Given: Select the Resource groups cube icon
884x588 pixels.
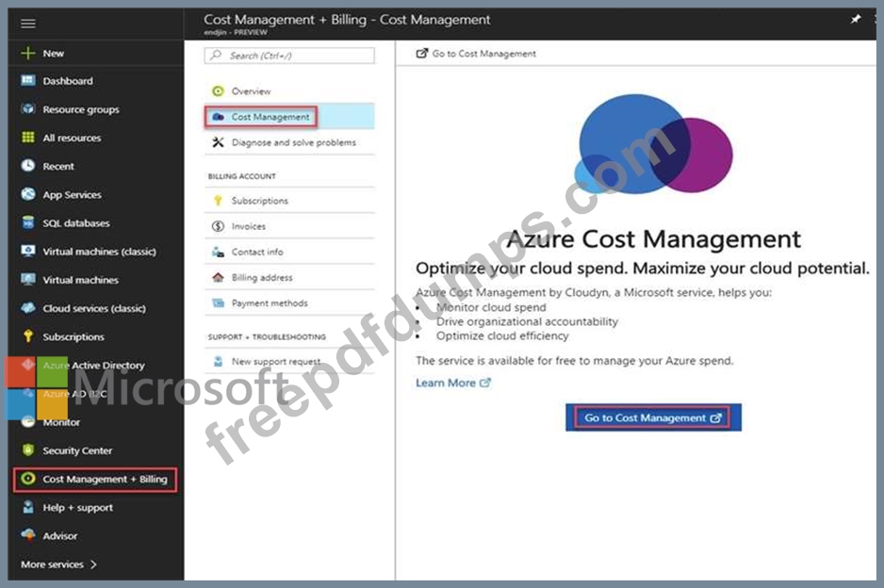Looking at the screenshot, I should (27, 108).
